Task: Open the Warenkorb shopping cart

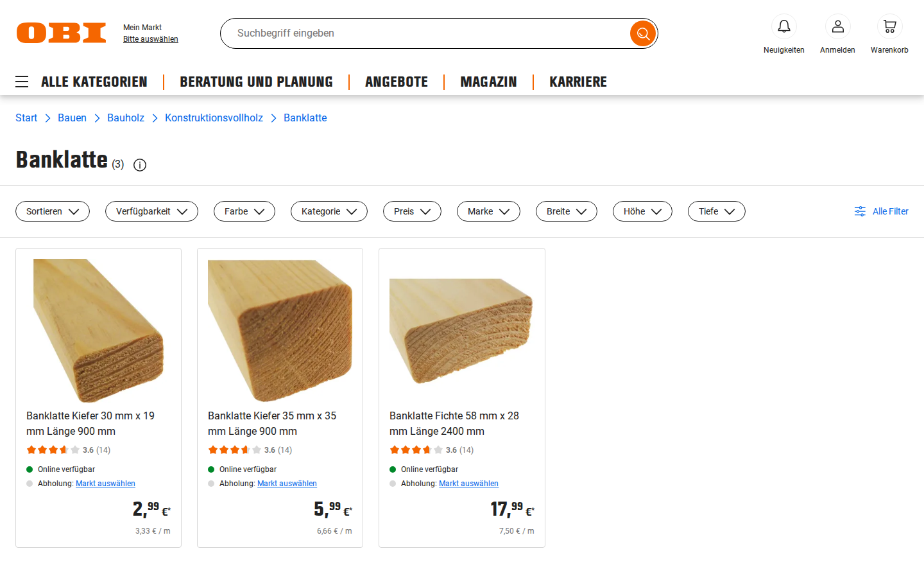Action: 889,27
